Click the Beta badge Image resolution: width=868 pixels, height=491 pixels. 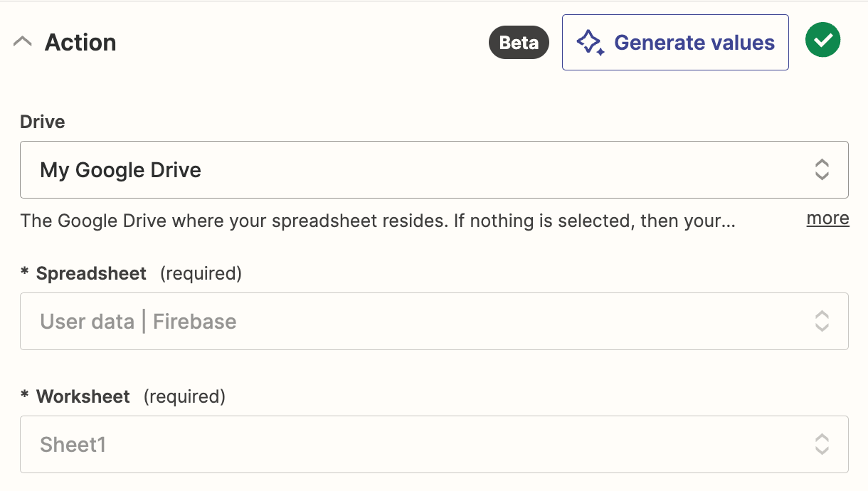click(519, 43)
